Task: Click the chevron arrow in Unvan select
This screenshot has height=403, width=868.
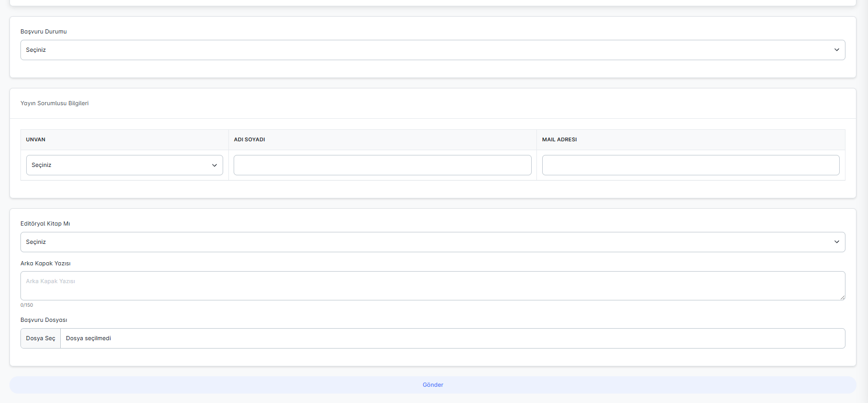Action: tap(214, 165)
